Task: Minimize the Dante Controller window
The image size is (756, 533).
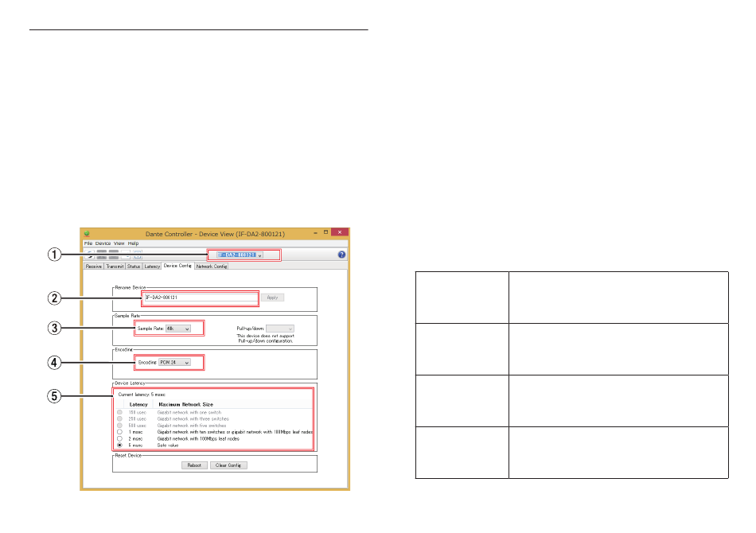Action: pyautogui.click(x=315, y=233)
